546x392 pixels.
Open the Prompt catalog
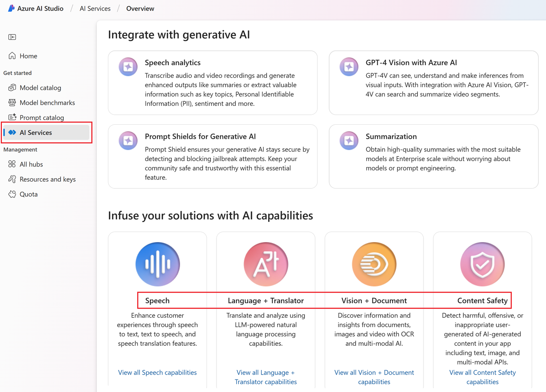pos(41,118)
